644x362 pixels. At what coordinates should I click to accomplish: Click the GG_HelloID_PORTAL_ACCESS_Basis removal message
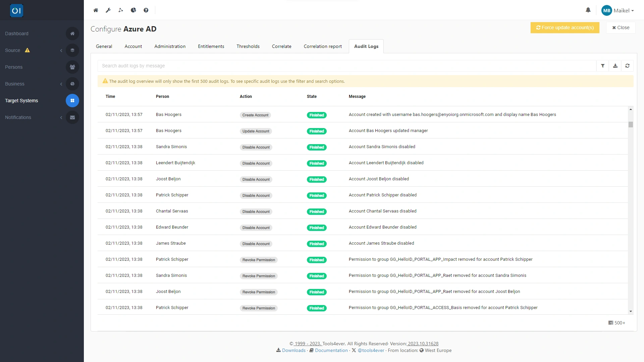(443, 308)
